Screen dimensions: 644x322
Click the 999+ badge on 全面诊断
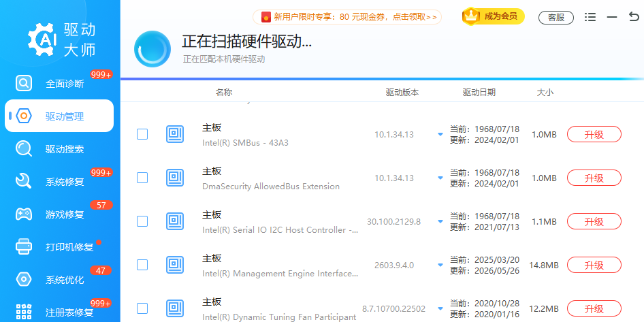(x=101, y=75)
